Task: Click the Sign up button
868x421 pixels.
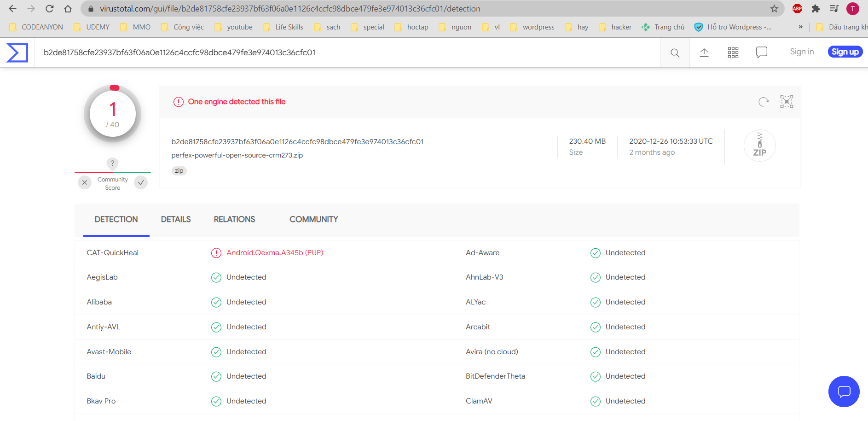Action: 845,52
